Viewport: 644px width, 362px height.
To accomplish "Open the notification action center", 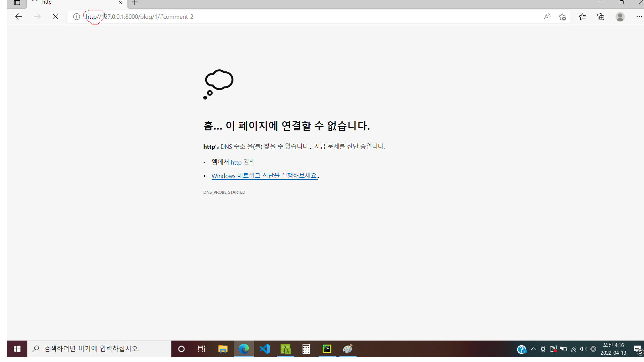I will point(638,349).
